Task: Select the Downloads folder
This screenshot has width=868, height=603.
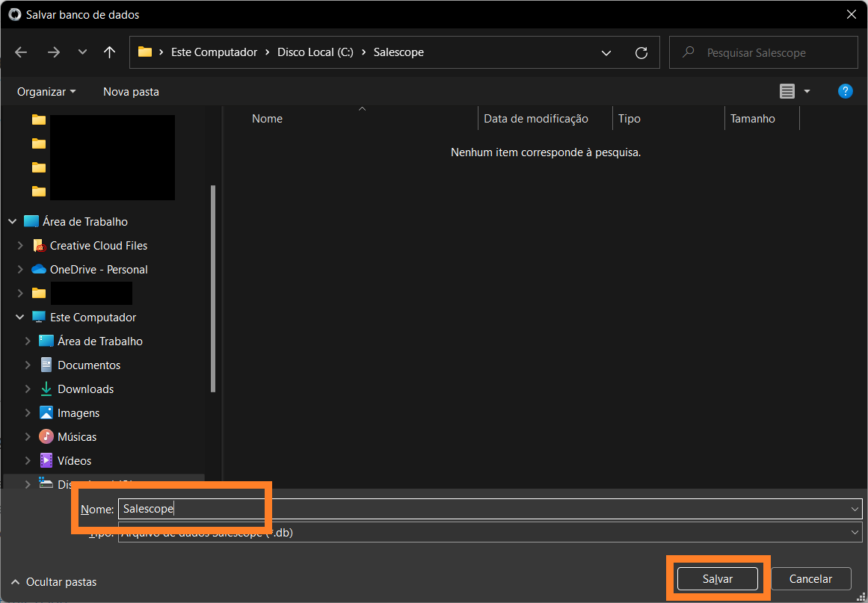Action: [86, 389]
